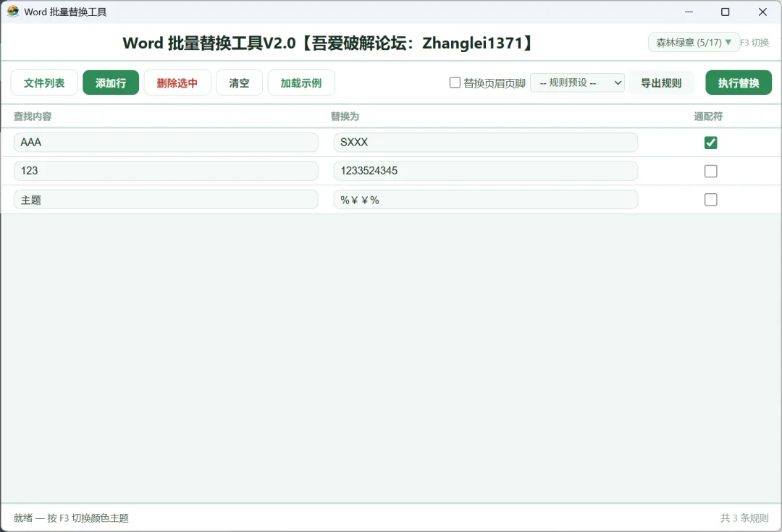The width and height of the screenshot is (782, 532).
Task: Close the Word 批量替换工具 window
Action: 762,12
